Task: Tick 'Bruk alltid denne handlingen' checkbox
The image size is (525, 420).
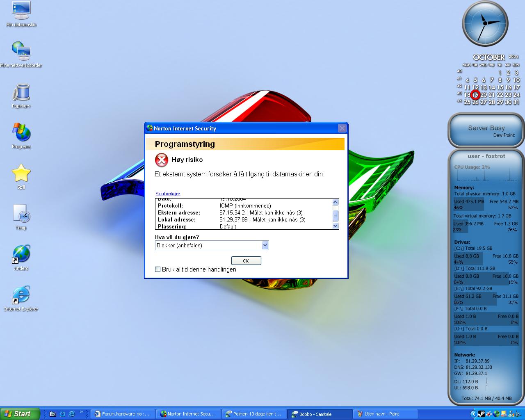Action: [x=157, y=269]
